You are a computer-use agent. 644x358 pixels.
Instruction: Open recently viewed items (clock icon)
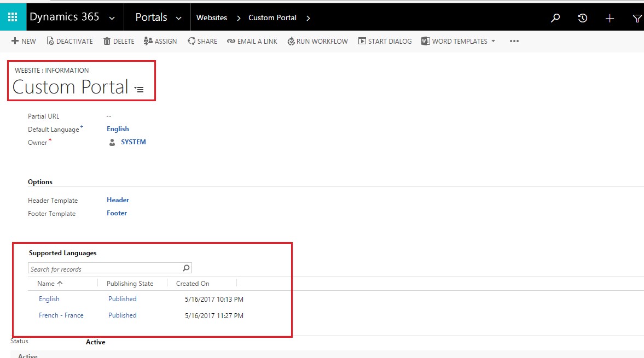582,18
